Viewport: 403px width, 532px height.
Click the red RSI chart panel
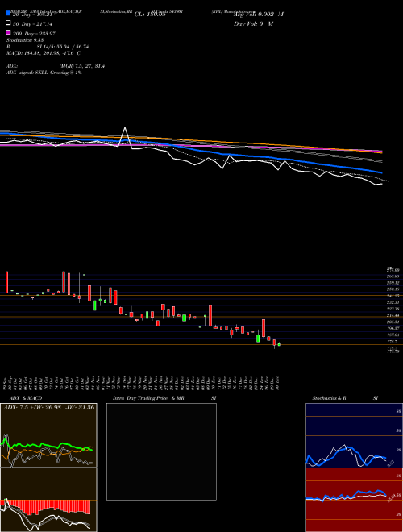[x=354, y=500]
